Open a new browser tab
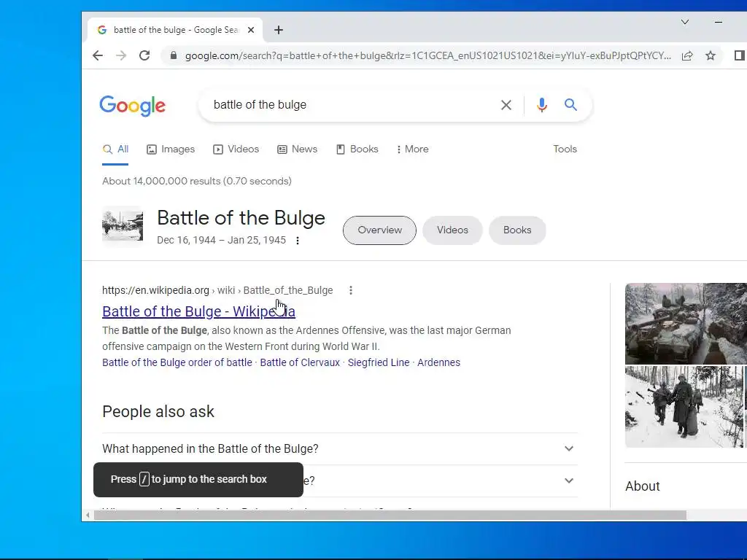 [279, 30]
